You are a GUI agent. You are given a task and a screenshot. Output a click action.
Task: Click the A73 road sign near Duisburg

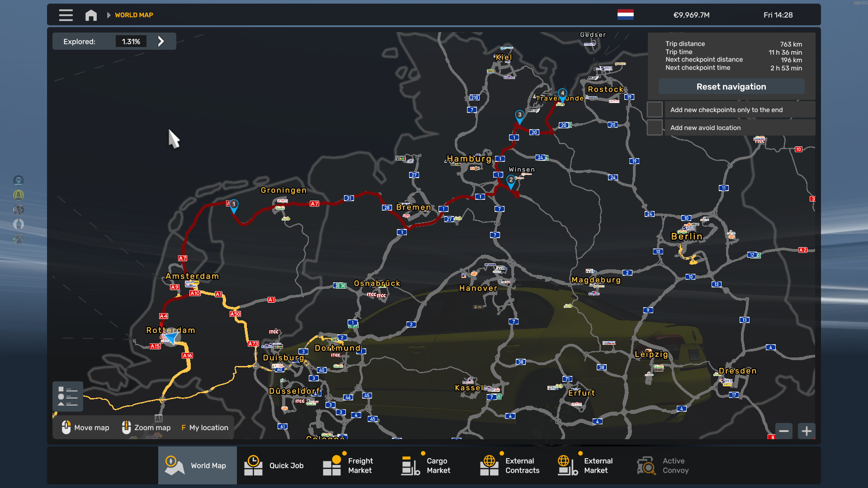point(253,344)
